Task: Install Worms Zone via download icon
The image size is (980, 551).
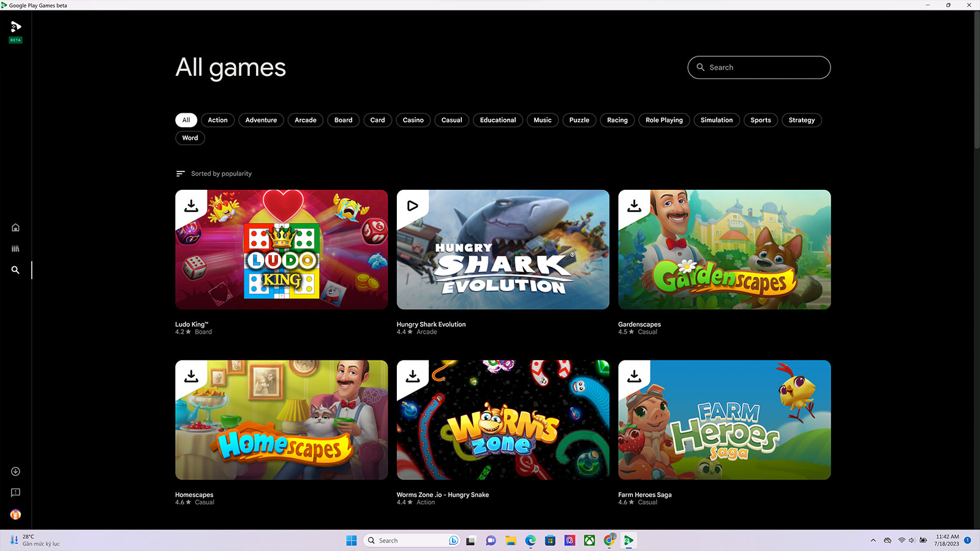Action: (x=413, y=376)
